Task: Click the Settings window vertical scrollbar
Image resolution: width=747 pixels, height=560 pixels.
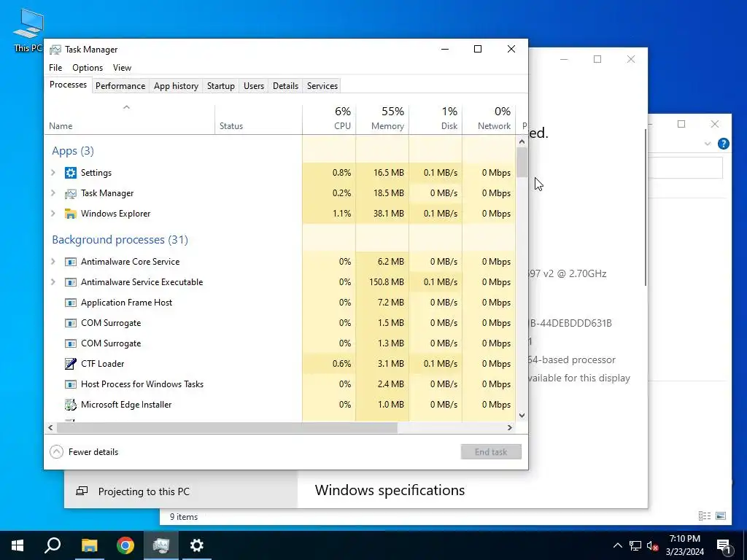Action: coord(646,207)
